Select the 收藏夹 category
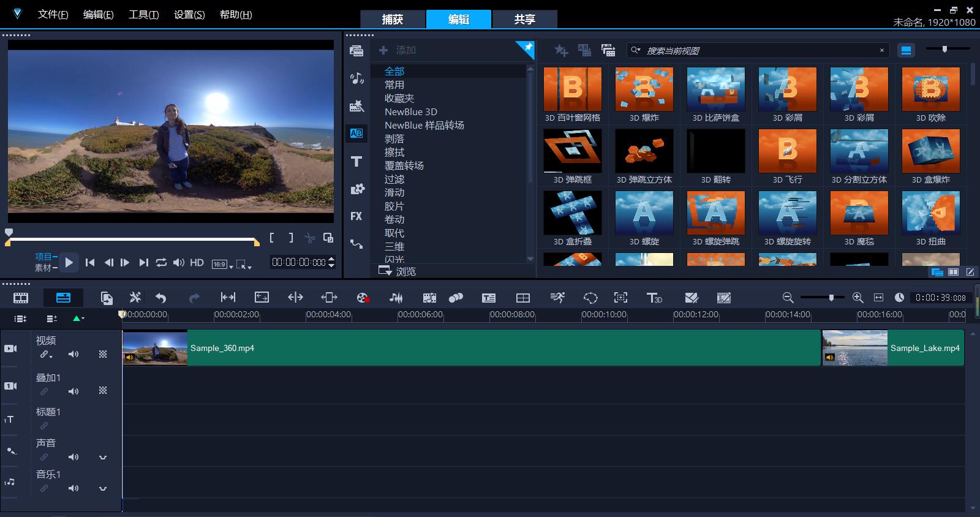980x517 pixels. (399, 98)
